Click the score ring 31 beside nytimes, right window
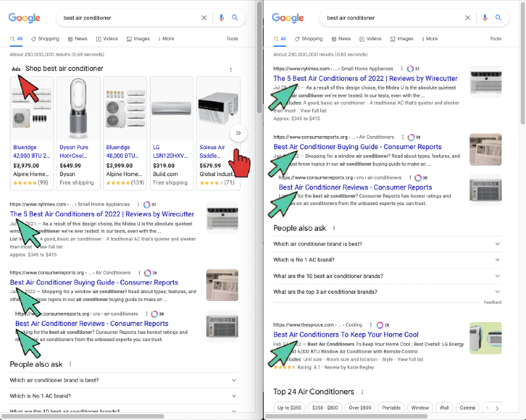Screen dimensions: 526x420 (410, 69)
